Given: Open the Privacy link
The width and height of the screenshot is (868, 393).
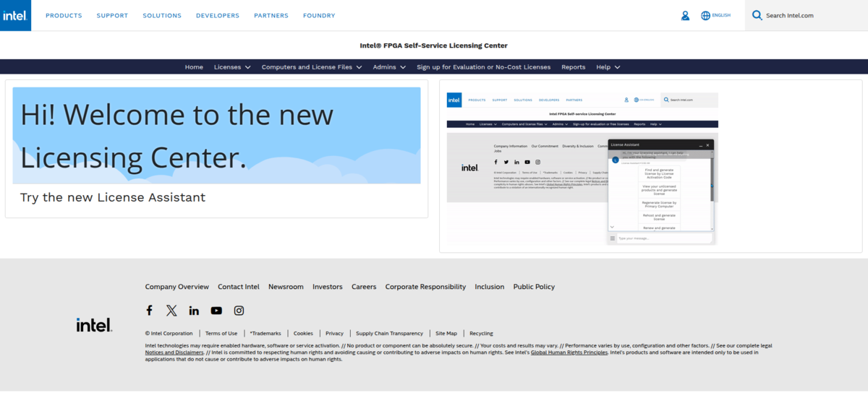Looking at the screenshot, I should point(334,334).
